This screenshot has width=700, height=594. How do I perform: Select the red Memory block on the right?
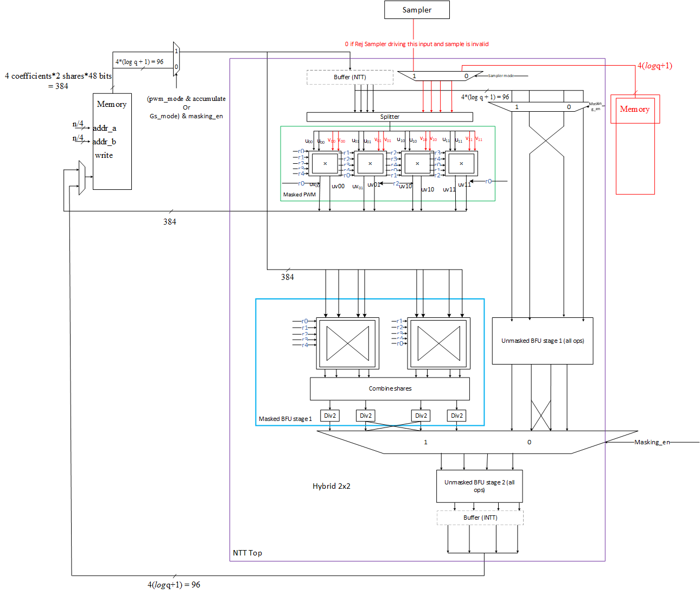click(635, 109)
